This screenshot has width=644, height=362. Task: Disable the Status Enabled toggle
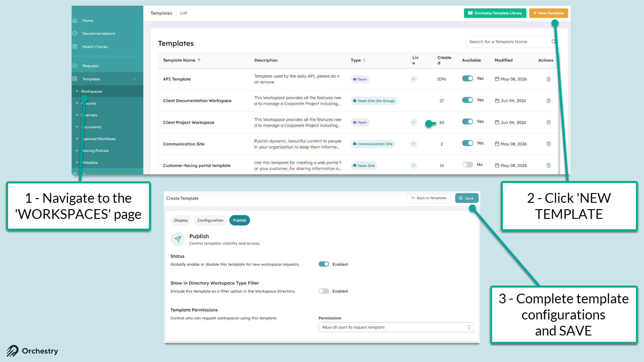click(324, 264)
